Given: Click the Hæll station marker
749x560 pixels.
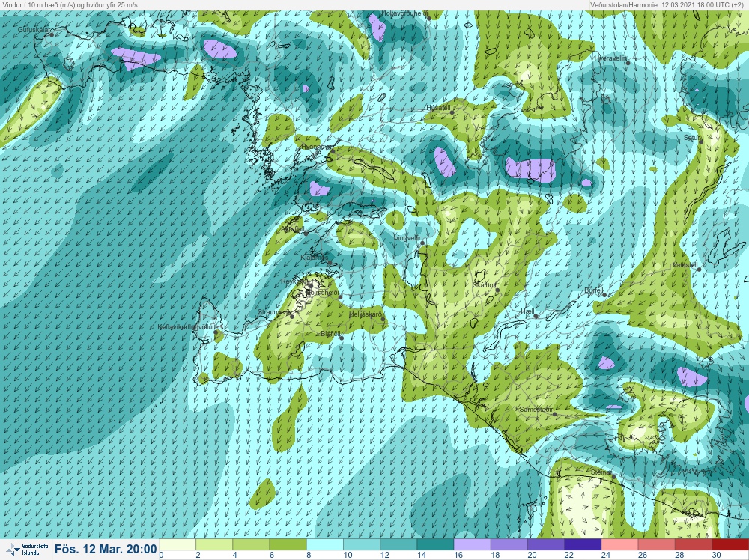Looking at the screenshot, I should (536, 316).
